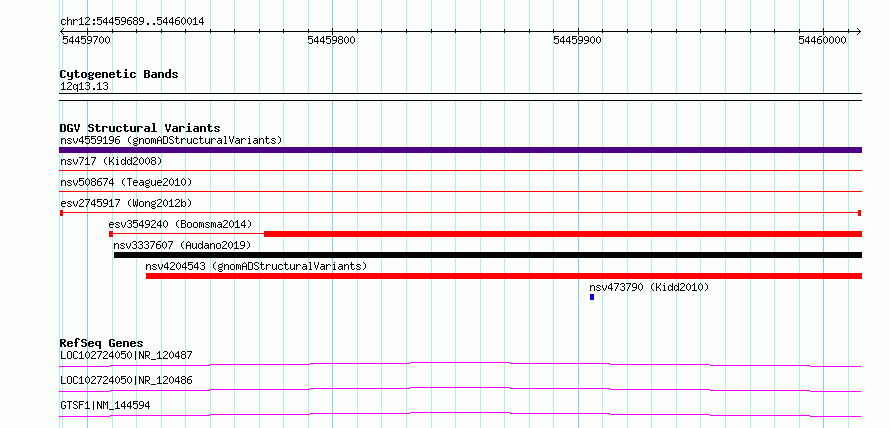Open the nsv4559196 (gnomADStructuralVariants) label

coord(171,140)
